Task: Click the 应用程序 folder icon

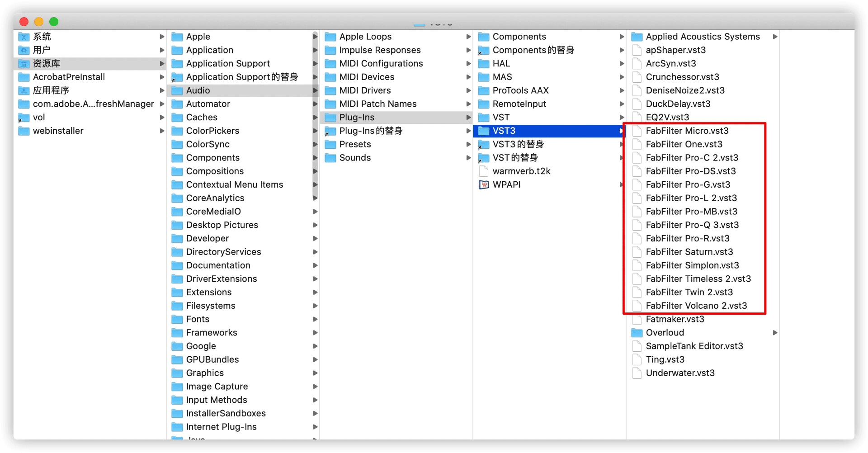Action: point(24,90)
